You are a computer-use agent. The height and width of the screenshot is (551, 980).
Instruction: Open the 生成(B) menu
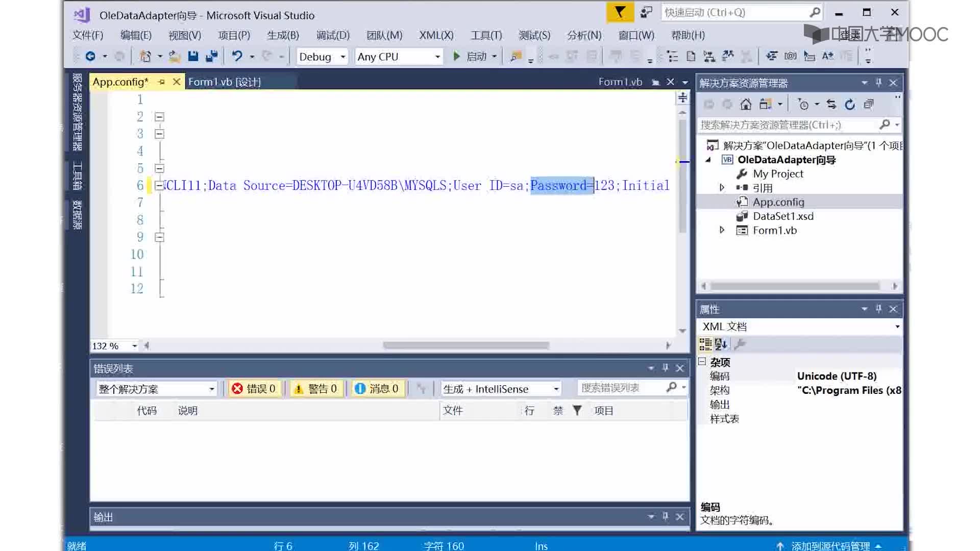pos(283,35)
